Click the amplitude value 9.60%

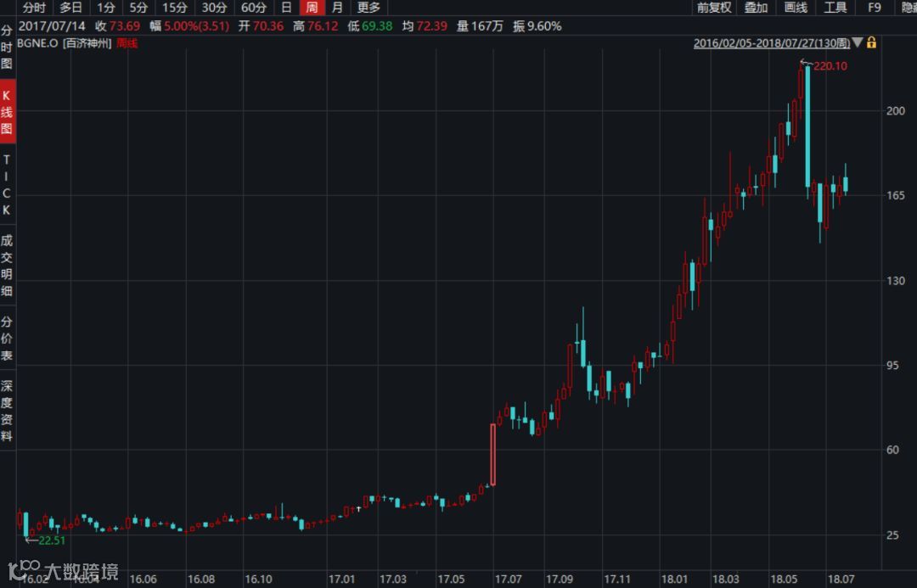coord(544,26)
